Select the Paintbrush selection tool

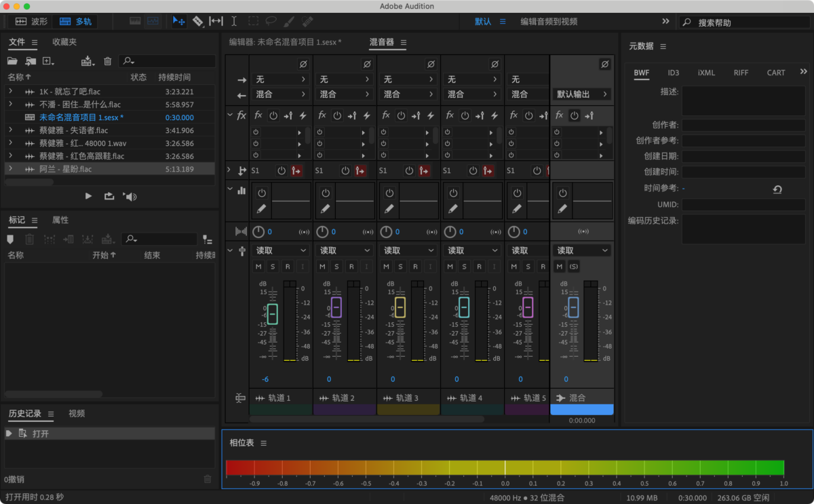[289, 21]
